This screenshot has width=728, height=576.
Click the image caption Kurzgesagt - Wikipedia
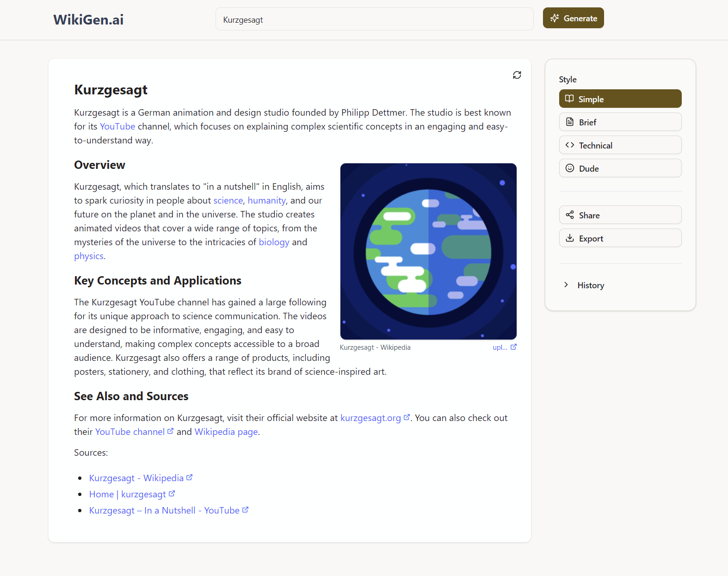[x=375, y=347]
